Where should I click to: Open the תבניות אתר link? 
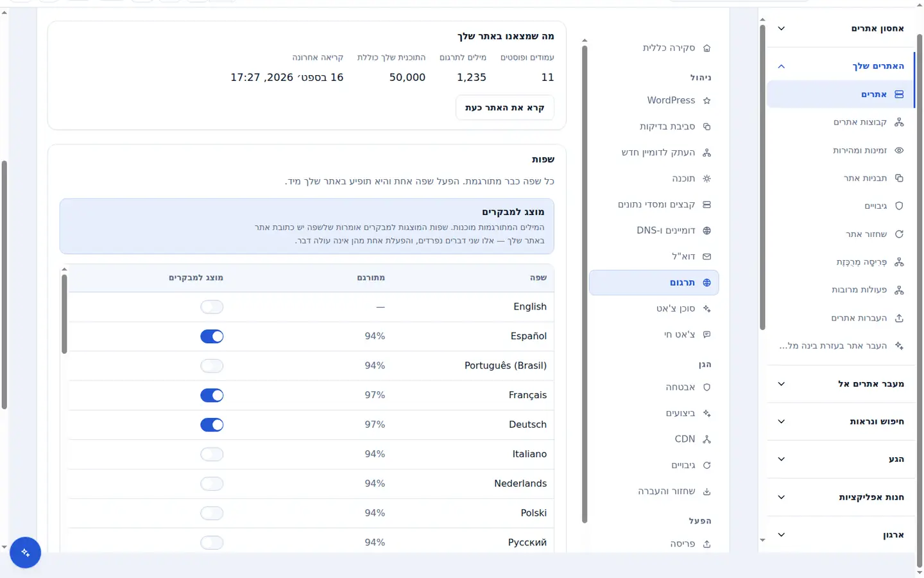[841, 178]
